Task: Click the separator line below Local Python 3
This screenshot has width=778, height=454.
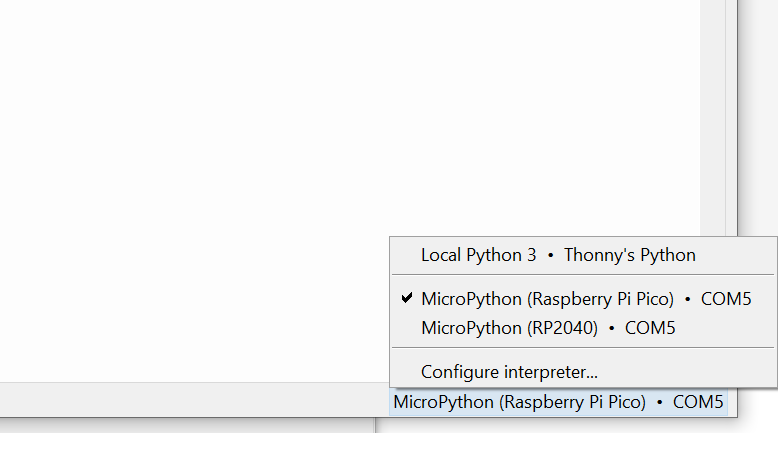Action: click(582, 275)
